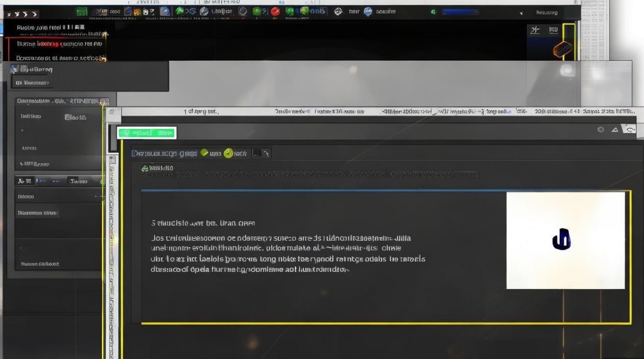
Task: Click the red circle icon in top toolbar
Action: click(x=275, y=11)
